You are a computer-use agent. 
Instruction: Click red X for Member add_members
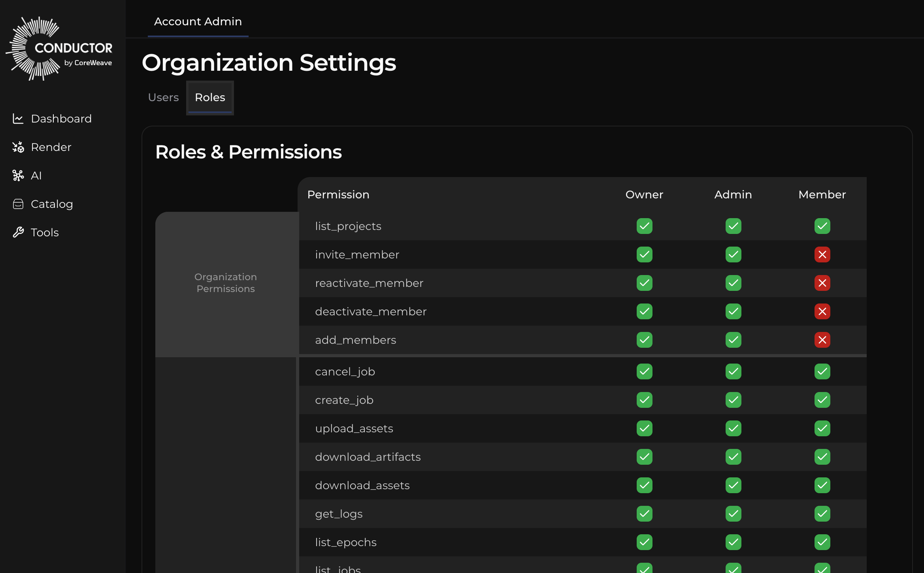tap(822, 340)
